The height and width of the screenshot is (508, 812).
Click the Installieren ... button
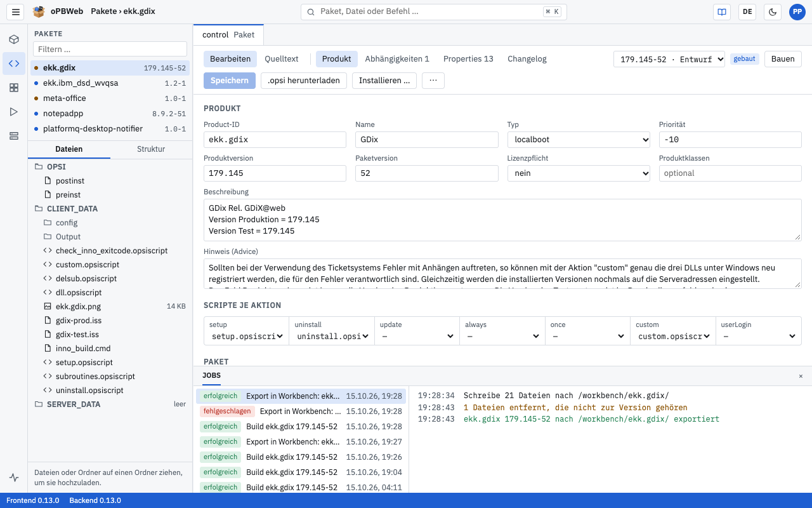tap(384, 81)
